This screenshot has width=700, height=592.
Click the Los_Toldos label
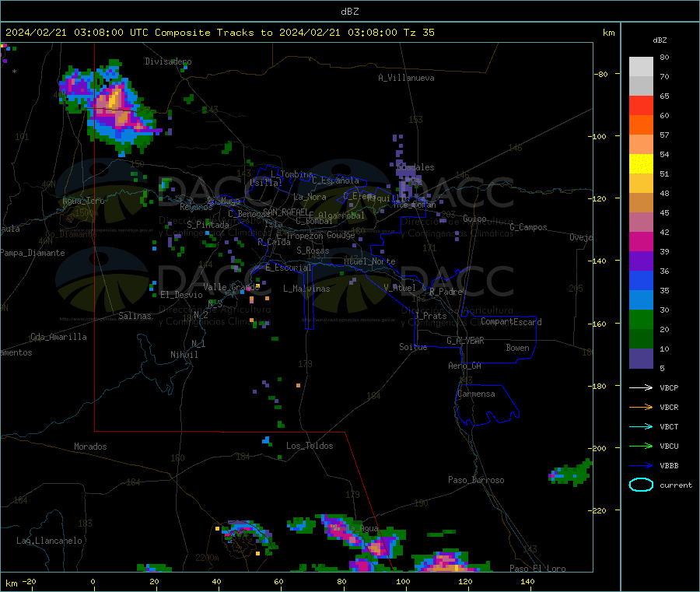310,446
